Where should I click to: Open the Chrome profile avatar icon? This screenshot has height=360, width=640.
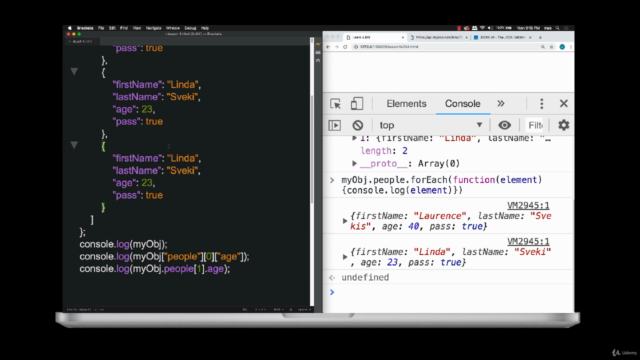562,47
